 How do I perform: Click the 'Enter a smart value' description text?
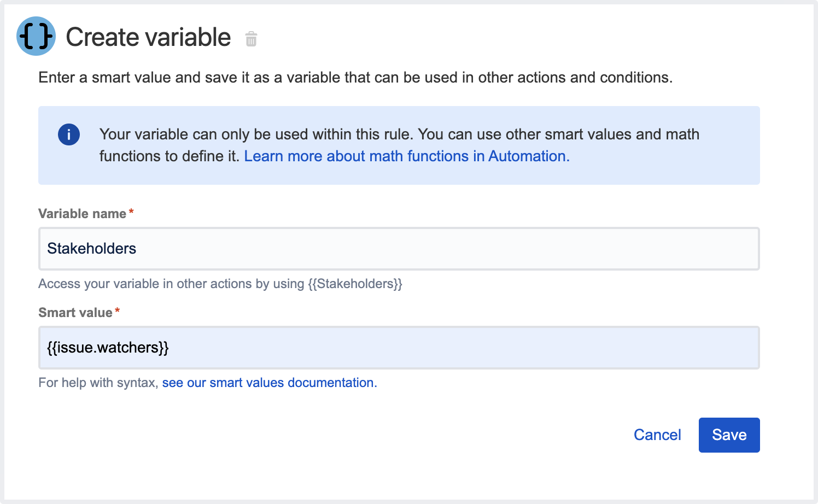[355, 78]
